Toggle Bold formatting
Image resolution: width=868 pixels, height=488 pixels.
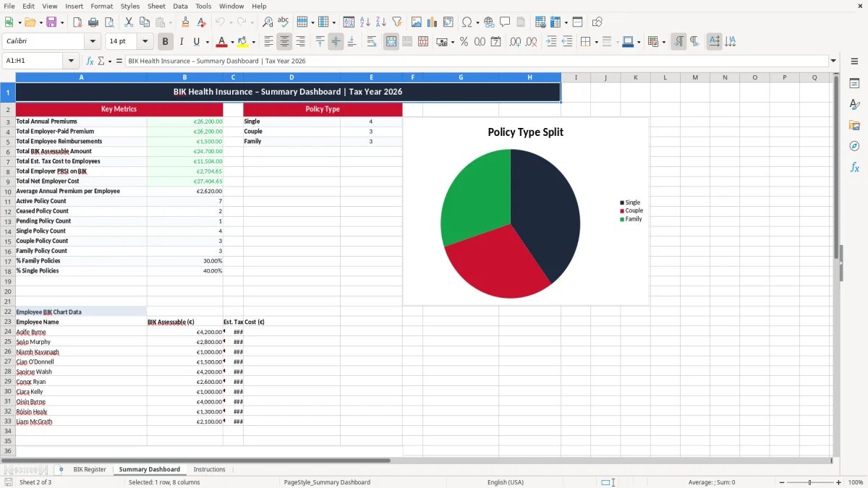tap(166, 42)
